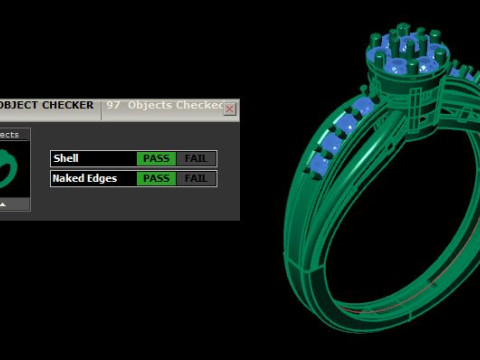Screen dimensions: 480x360
Task: Select PASS for Shell check
Action: (x=156, y=159)
